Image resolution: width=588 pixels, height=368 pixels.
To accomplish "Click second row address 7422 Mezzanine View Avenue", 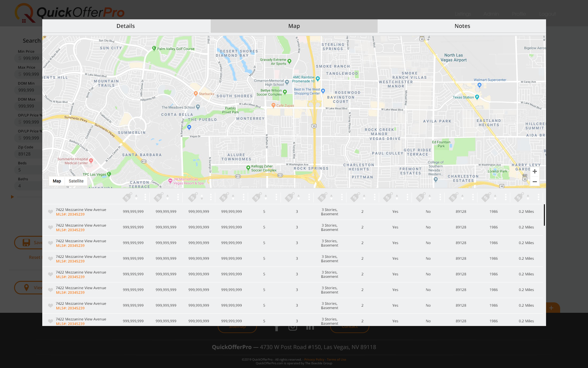I will point(81,225).
